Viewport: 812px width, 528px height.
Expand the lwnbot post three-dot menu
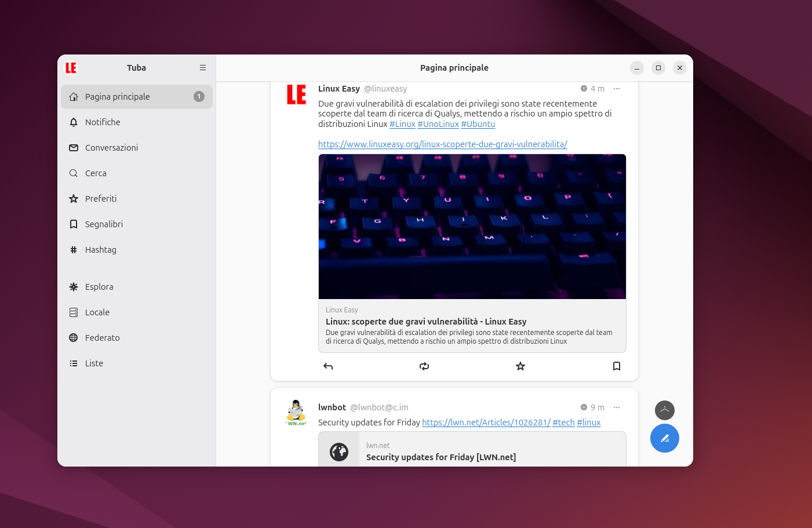click(x=617, y=407)
